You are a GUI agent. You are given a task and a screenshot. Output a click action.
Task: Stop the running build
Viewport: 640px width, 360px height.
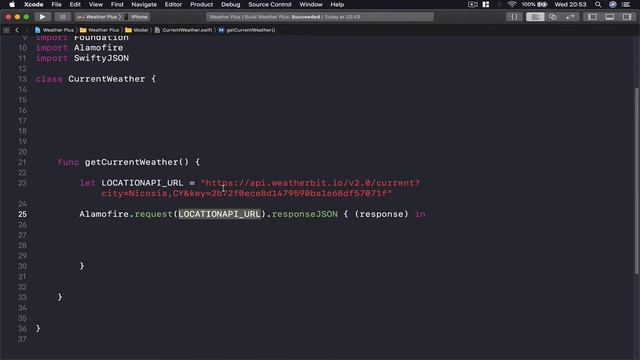pos(62,17)
